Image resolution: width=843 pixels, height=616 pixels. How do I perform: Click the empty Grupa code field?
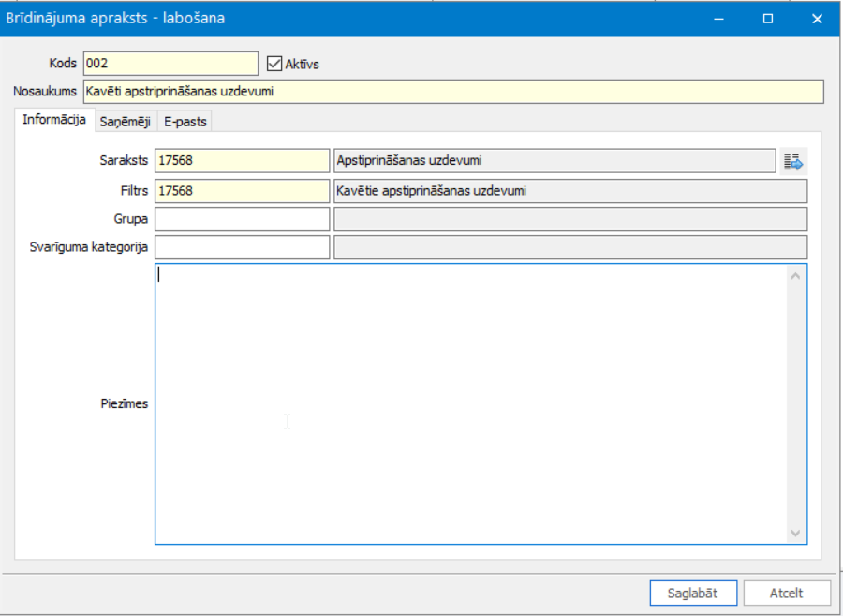click(242, 220)
